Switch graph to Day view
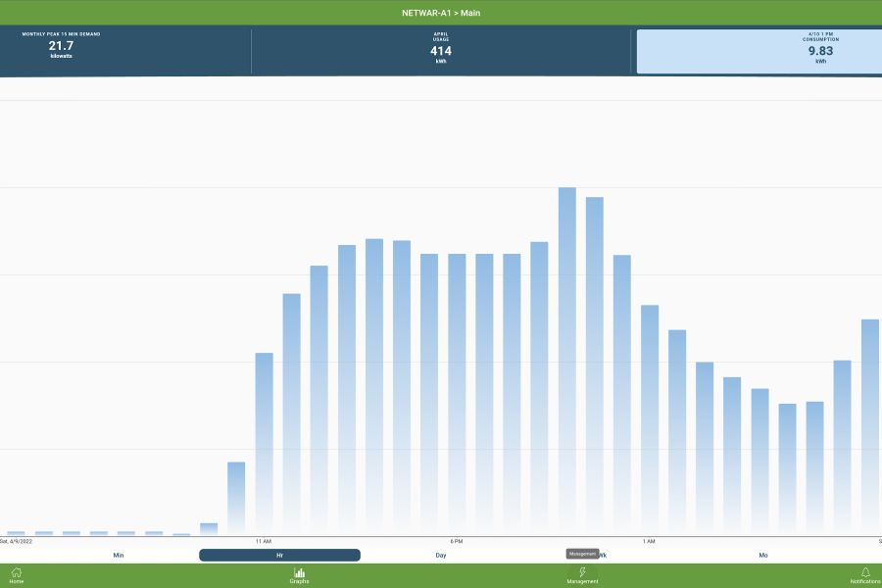The width and height of the screenshot is (882, 588). coord(441,555)
